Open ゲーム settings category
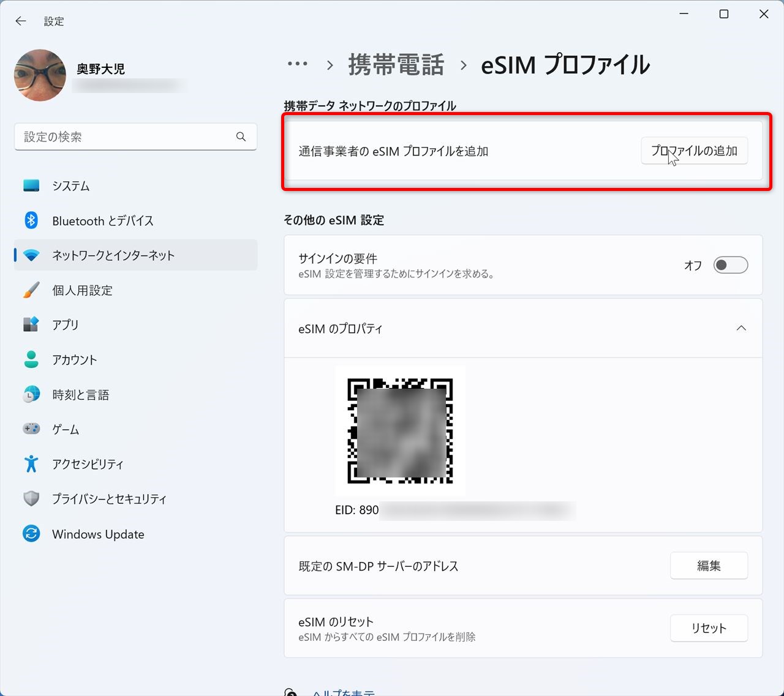Viewport: 784px width, 696px height. (x=135, y=429)
